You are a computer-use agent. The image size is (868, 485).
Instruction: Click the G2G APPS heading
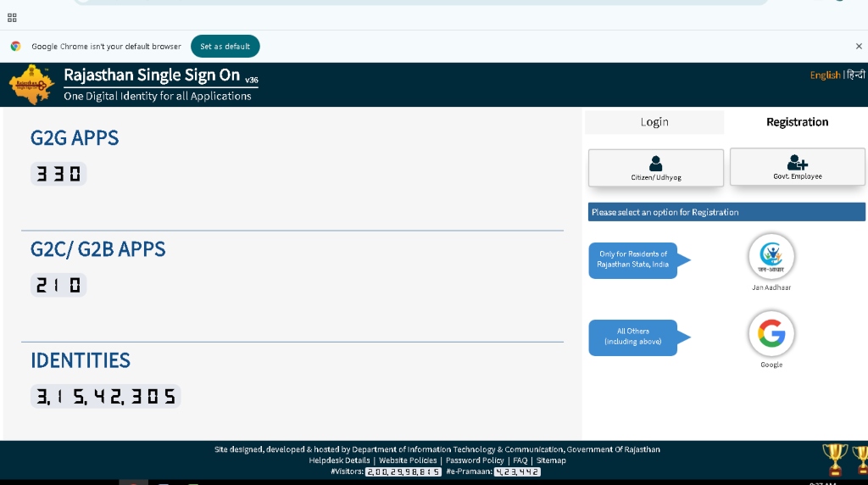point(75,138)
